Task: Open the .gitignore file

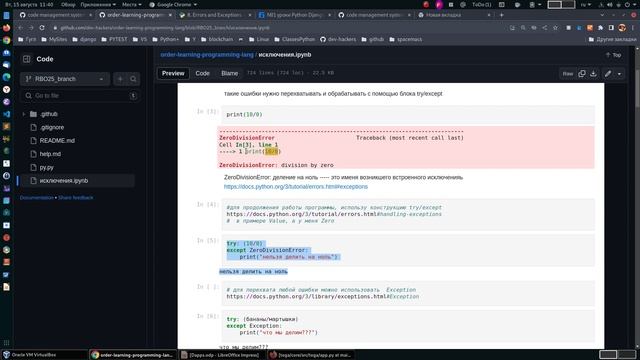Action: coord(52,127)
